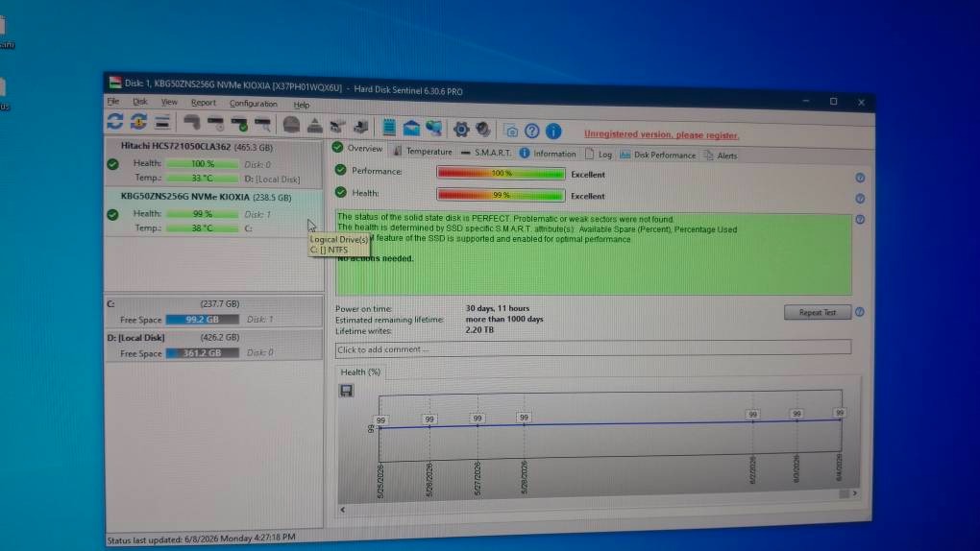The width and height of the screenshot is (980, 551).
Task: Open the Help menu
Action: point(302,105)
